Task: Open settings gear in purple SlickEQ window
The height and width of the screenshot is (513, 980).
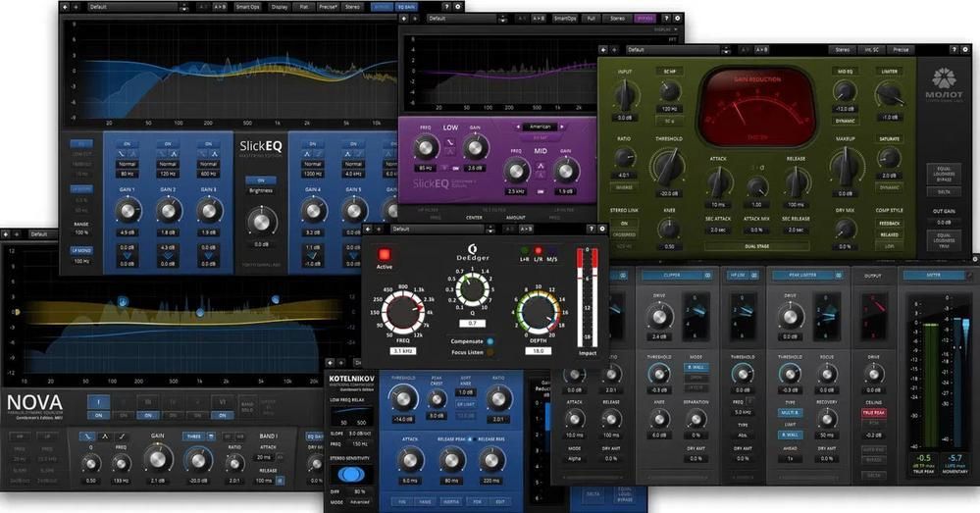Action: click(x=678, y=19)
